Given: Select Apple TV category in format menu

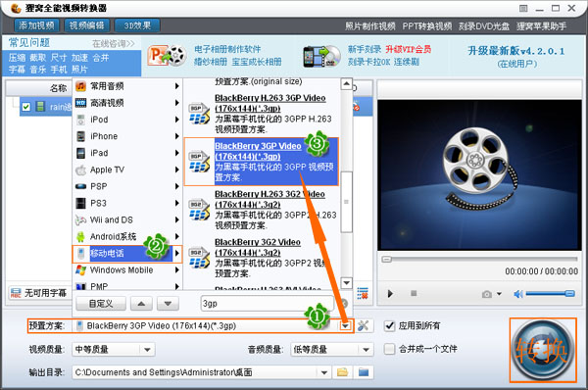Looking at the screenshot, I should 127,170.
